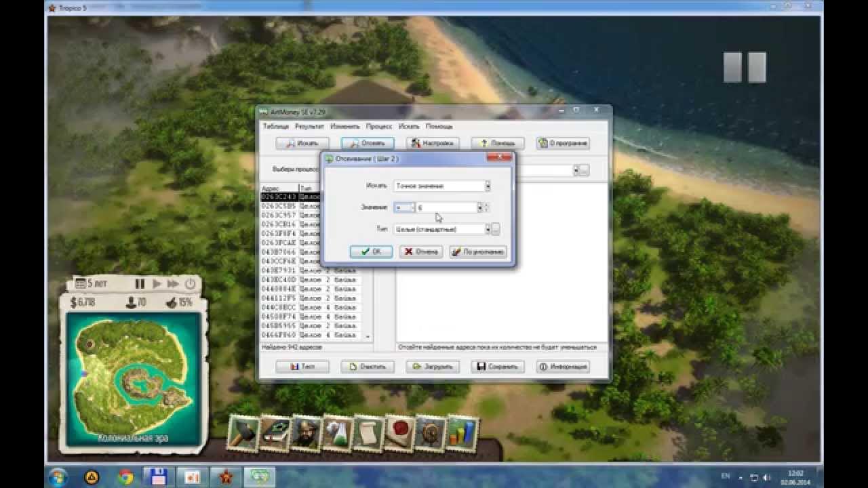This screenshot has height=488, width=868.
Task: Click the power icon in game panel
Action: point(191,284)
